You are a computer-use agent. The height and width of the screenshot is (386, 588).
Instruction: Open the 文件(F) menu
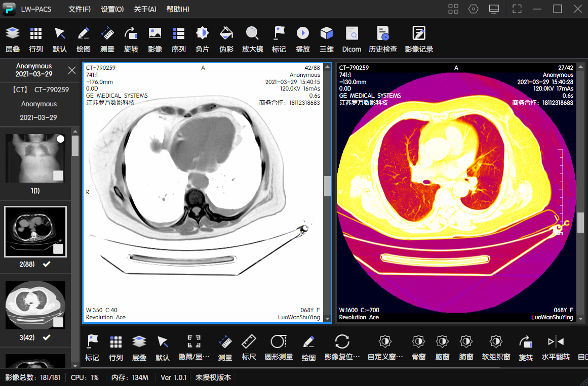click(x=80, y=9)
